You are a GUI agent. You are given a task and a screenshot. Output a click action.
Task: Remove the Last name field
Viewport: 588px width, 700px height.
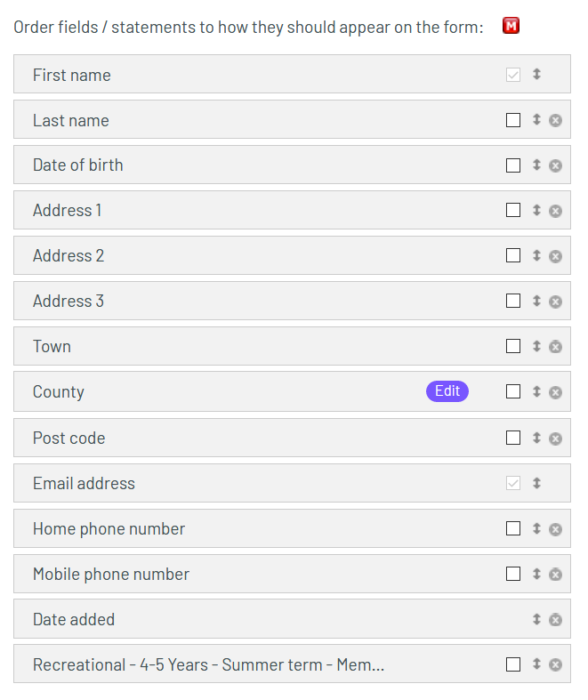pos(555,120)
